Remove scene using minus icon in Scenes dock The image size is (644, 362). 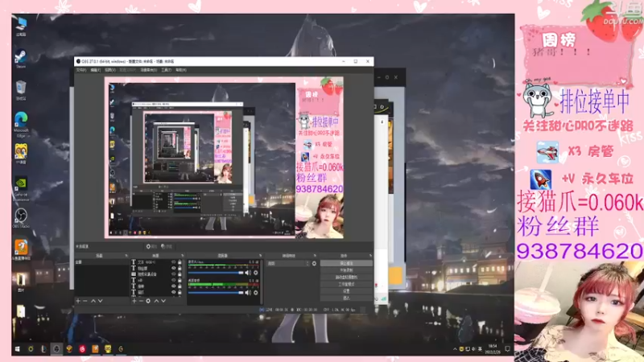click(x=85, y=301)
